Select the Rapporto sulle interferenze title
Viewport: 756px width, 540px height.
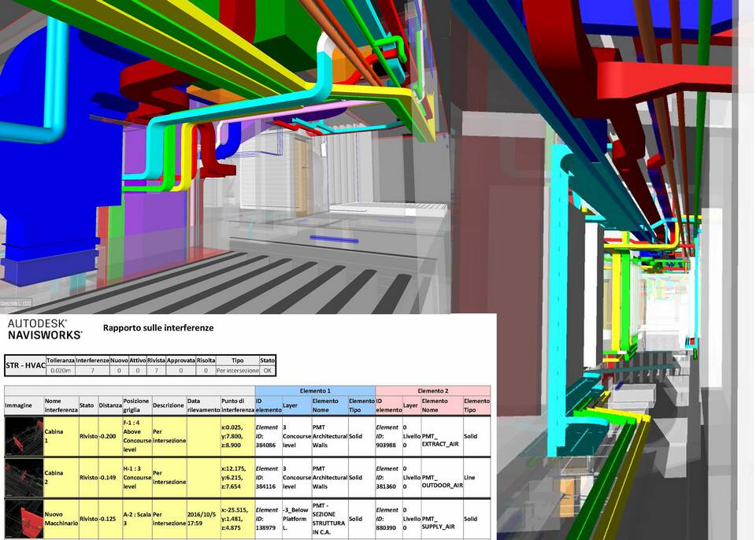click(157, 327)
